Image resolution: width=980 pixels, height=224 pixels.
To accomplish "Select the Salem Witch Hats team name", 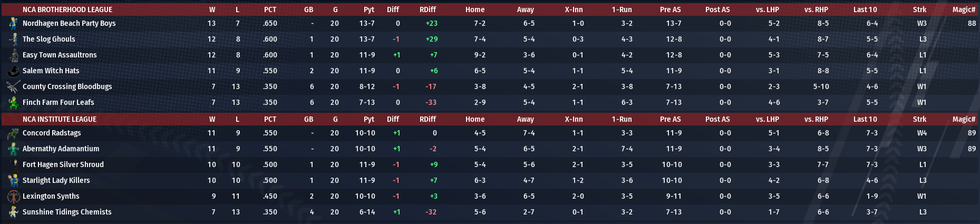I will click(51, 71).
